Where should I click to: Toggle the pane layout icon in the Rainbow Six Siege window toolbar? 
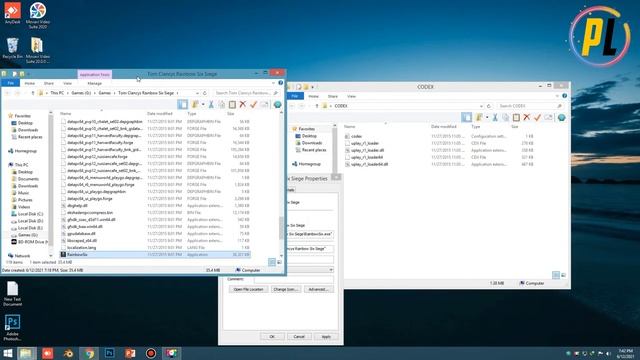[x=182, y=104]
